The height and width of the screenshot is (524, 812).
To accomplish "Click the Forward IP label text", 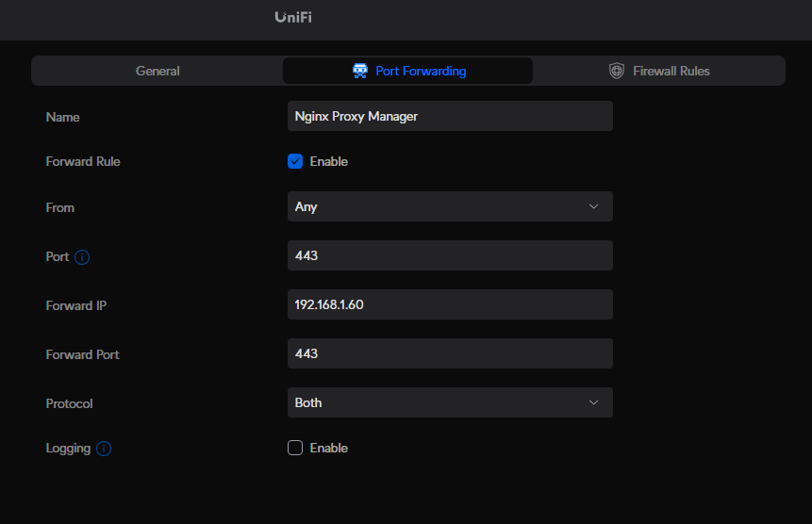I will [x=76, y=305].
